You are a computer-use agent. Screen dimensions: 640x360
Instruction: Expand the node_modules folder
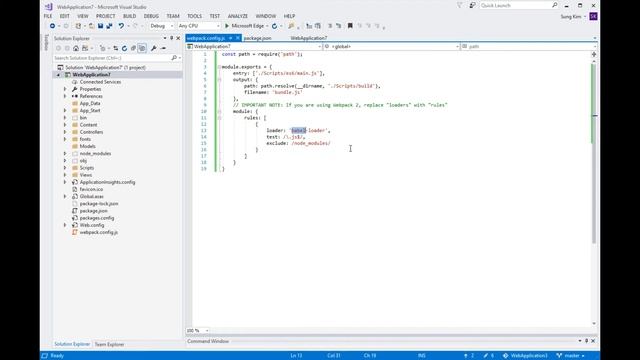(65, 153)
